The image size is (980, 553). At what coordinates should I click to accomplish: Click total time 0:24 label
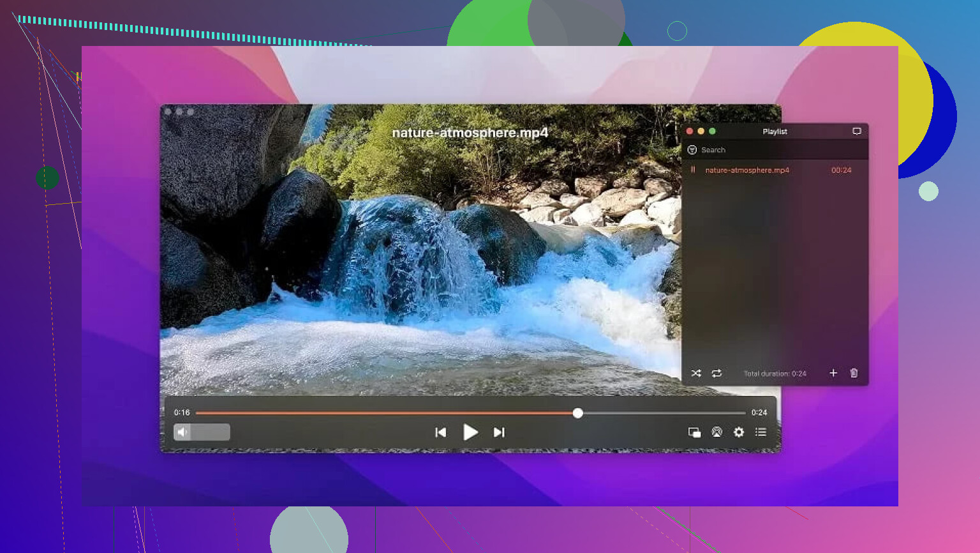[x=759, y=413]
